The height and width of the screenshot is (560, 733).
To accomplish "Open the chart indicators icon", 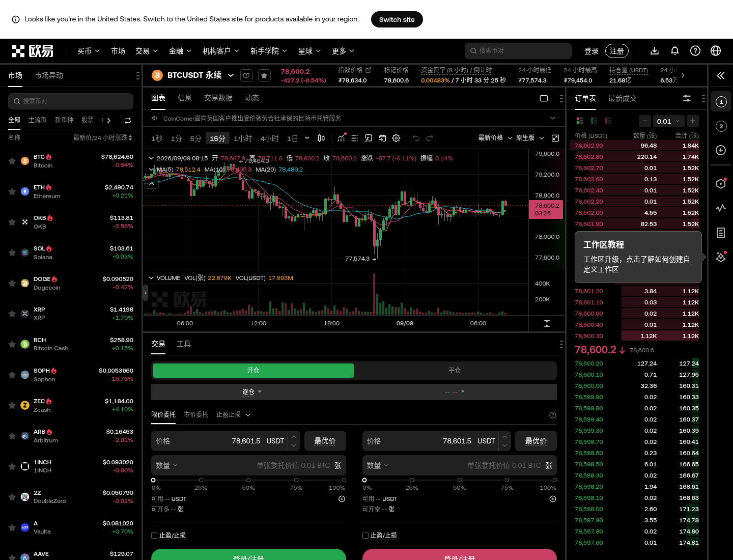I will [x=341, y=138].
